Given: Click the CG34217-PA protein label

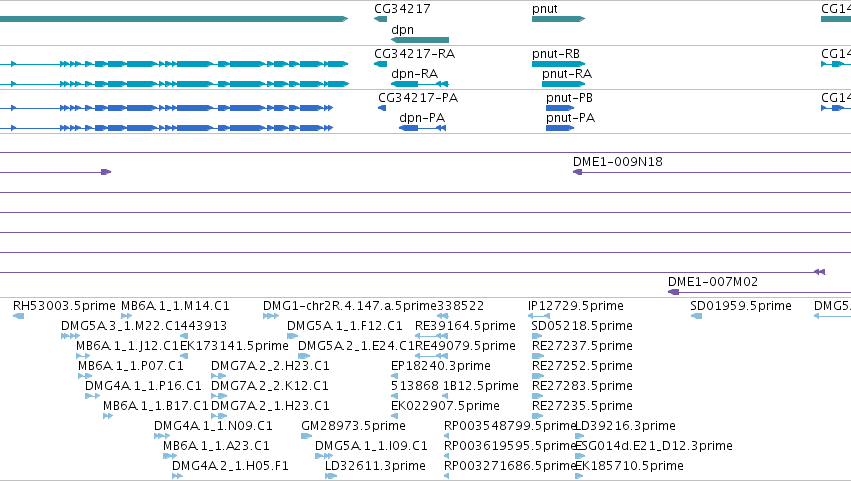Looking at the screenshot, I should pyautogui.click(x=418, y=98).
